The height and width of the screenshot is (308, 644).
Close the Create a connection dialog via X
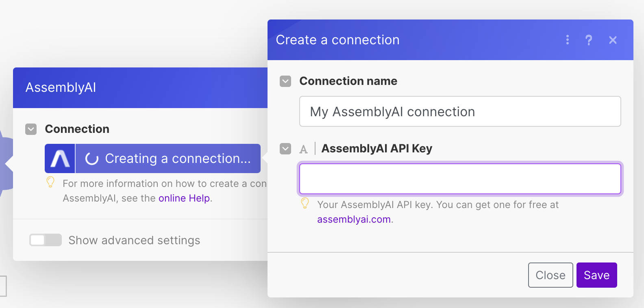(x=613, y=40)
